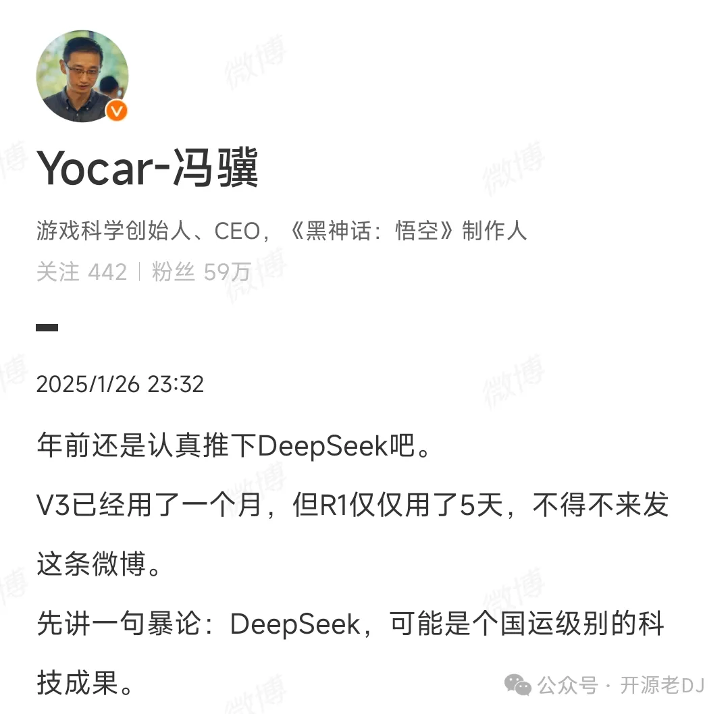
Task: Tap the text 这条微博。
Action: coord(99,564)
